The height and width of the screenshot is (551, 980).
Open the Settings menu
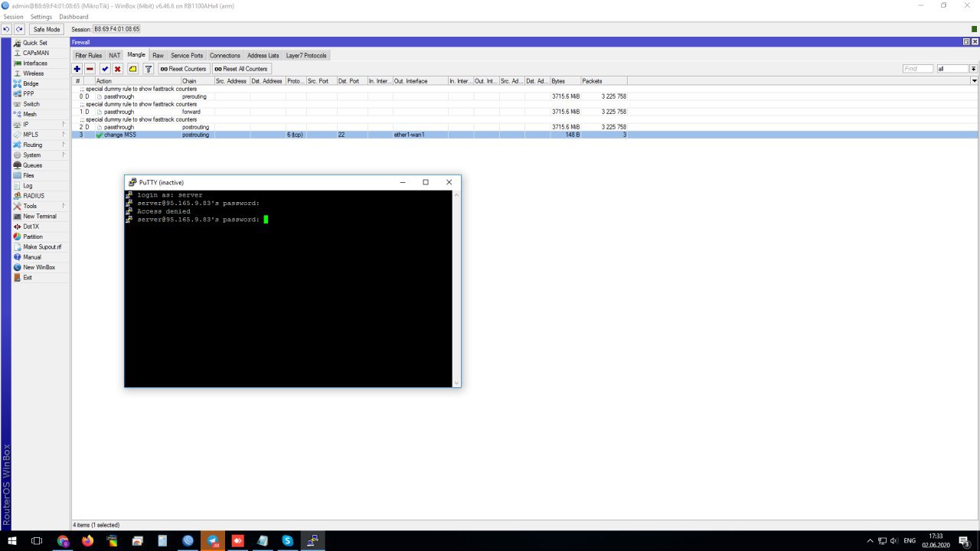pos(41,17)
